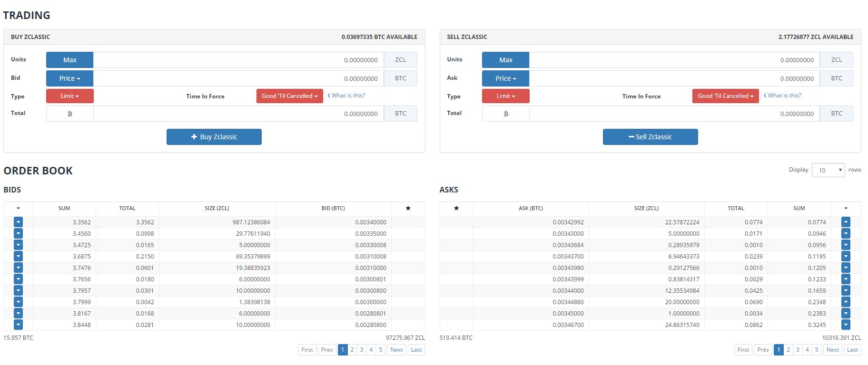Open row menu for ask 0.00344880

pyautogui.click(x=846, y=302)
